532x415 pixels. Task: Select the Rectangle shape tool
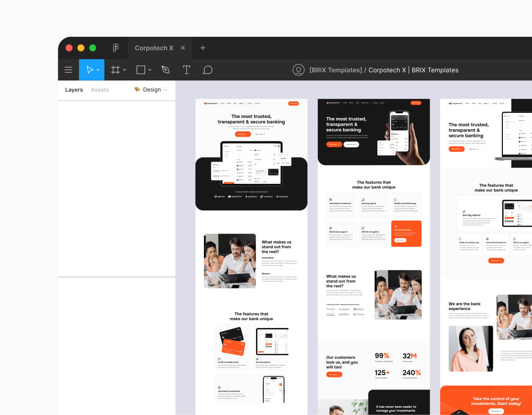click(x=140, y=70)
